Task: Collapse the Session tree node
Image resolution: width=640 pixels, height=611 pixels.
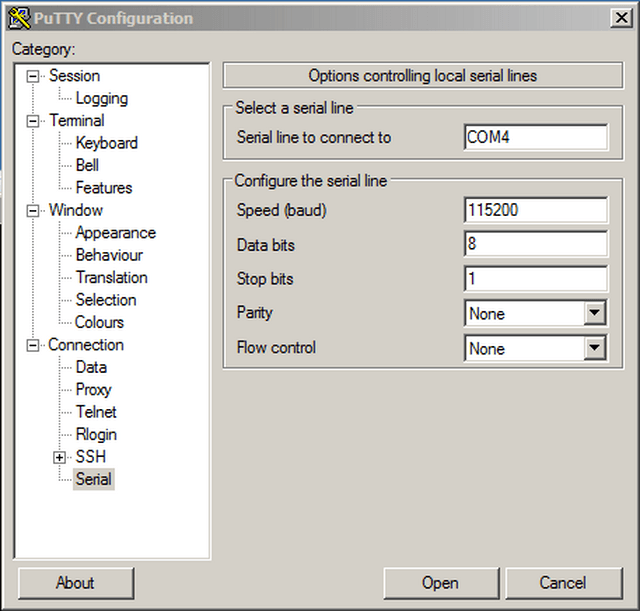Action: point(34,76)
